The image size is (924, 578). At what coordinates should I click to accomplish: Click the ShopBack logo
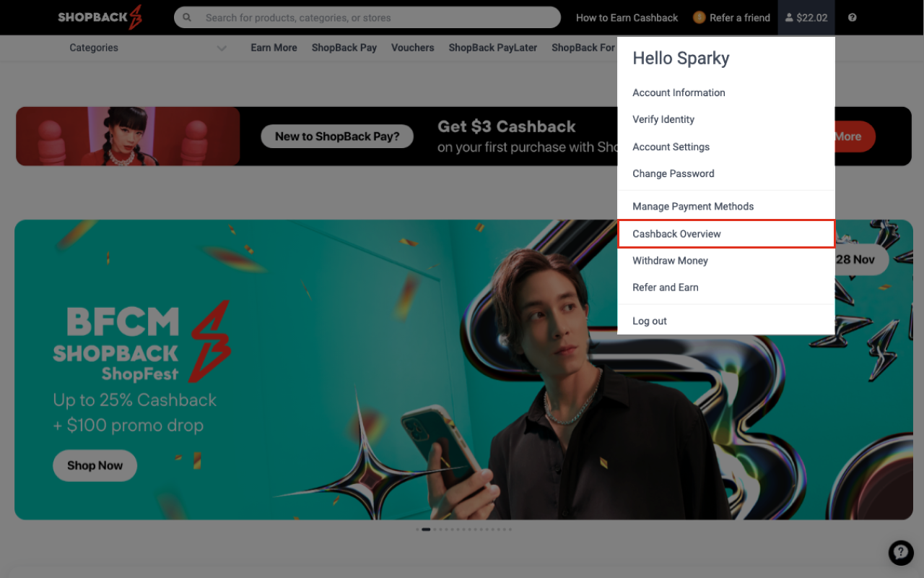100,17
